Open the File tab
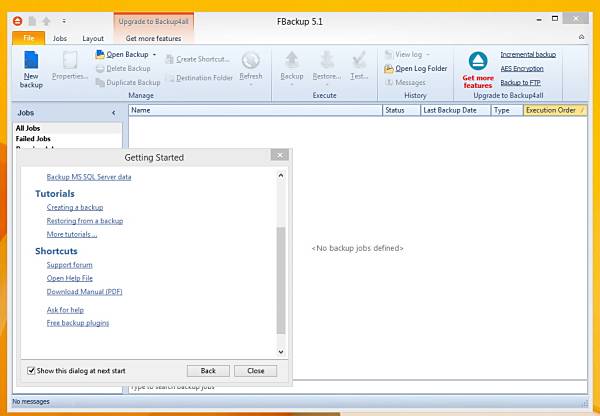 [29, 38]
